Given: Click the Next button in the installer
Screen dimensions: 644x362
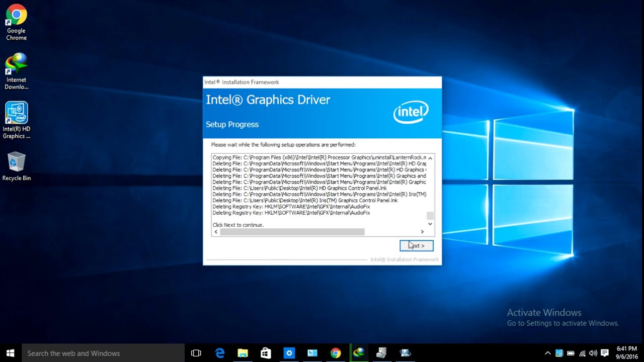Looking at the screenshot, I should coord(417,246).
